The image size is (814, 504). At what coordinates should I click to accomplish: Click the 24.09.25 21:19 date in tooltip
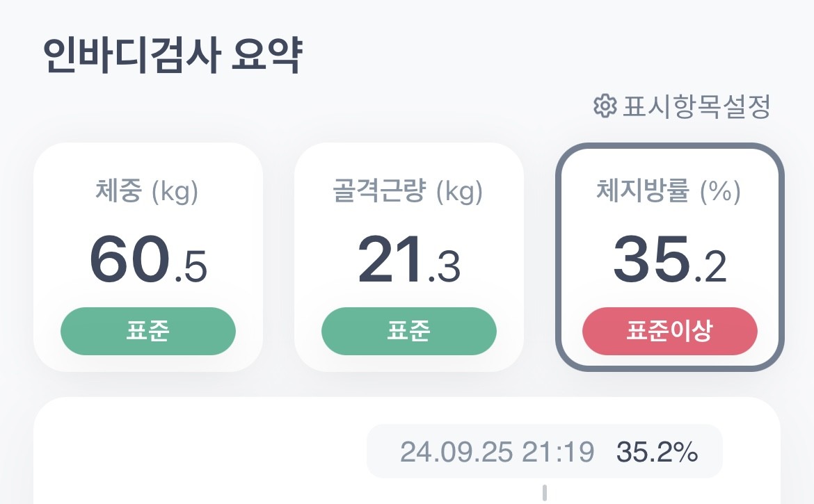tap(497, 452)
